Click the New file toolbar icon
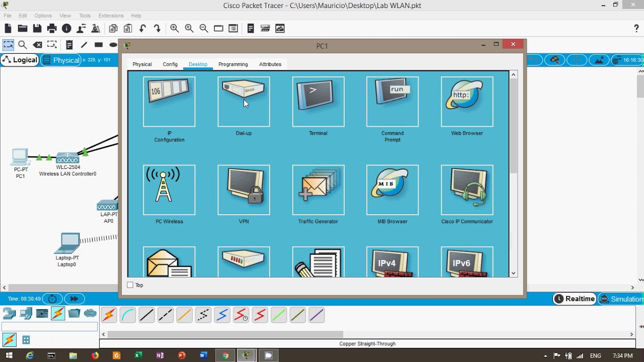The height and width of the screenshot is (362, 644). pos(8,29)
